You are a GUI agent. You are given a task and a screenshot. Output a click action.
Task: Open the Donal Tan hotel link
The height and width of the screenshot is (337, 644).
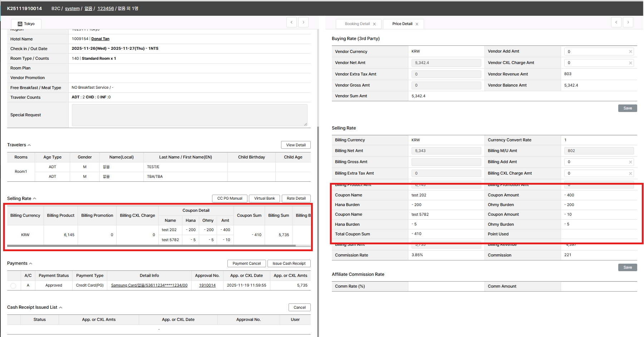(100, 39)
